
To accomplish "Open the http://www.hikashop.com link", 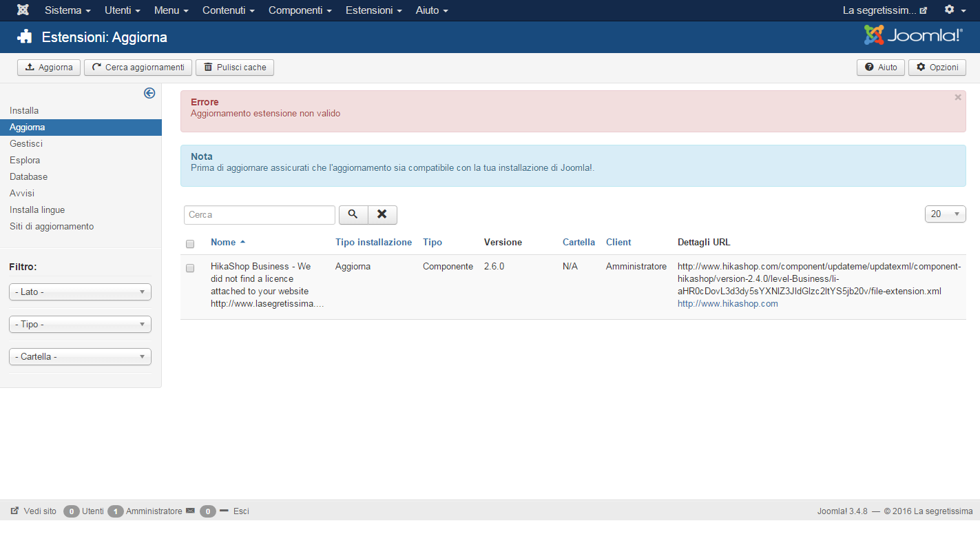I will (728, 304).
